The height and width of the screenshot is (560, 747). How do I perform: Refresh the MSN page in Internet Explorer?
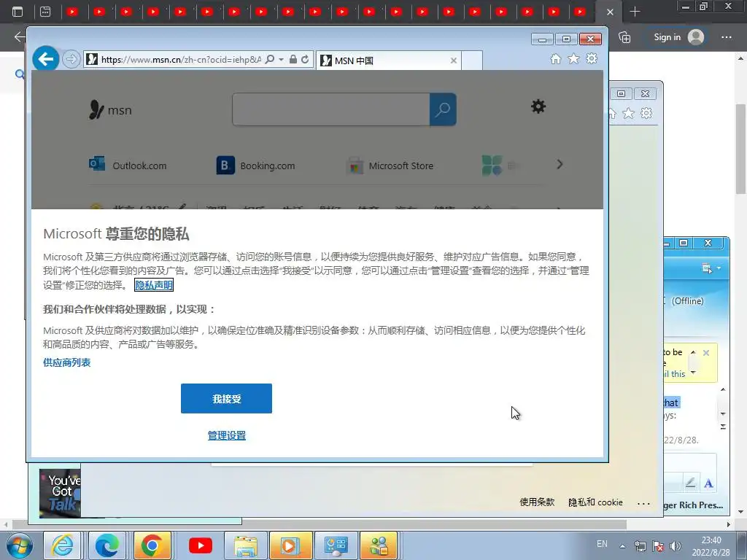pos(305,60)
